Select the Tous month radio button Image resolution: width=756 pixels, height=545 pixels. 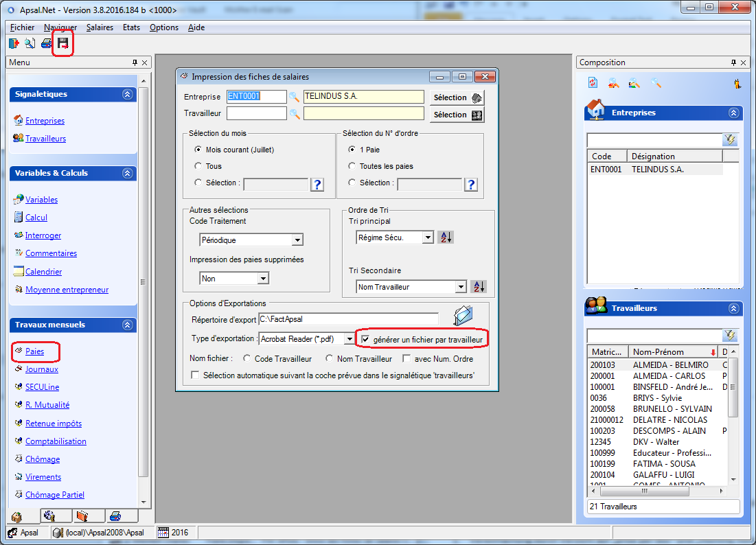(198, 166)
